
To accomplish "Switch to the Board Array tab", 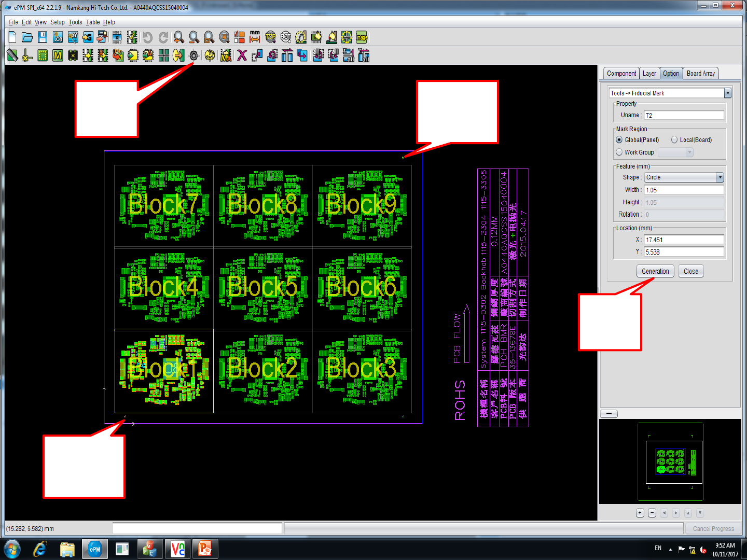I will point(701,74).
